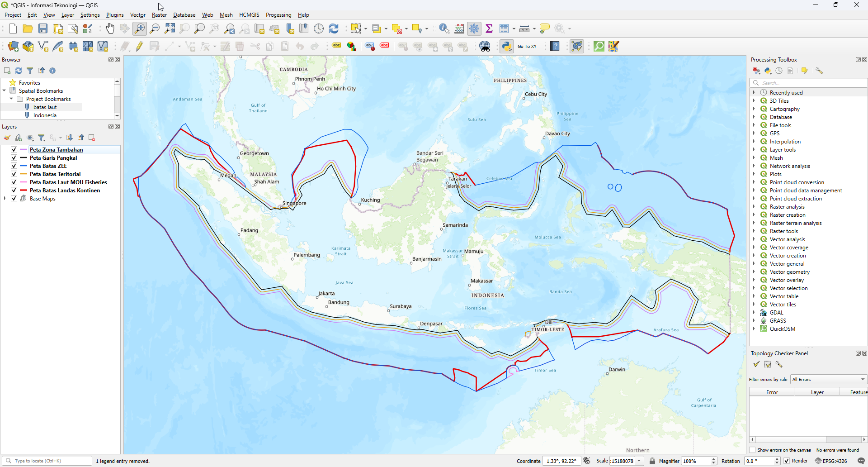This screenshot has width=868, height=467.
Task: Select the Pan Map hand tool
Action: 110,29
